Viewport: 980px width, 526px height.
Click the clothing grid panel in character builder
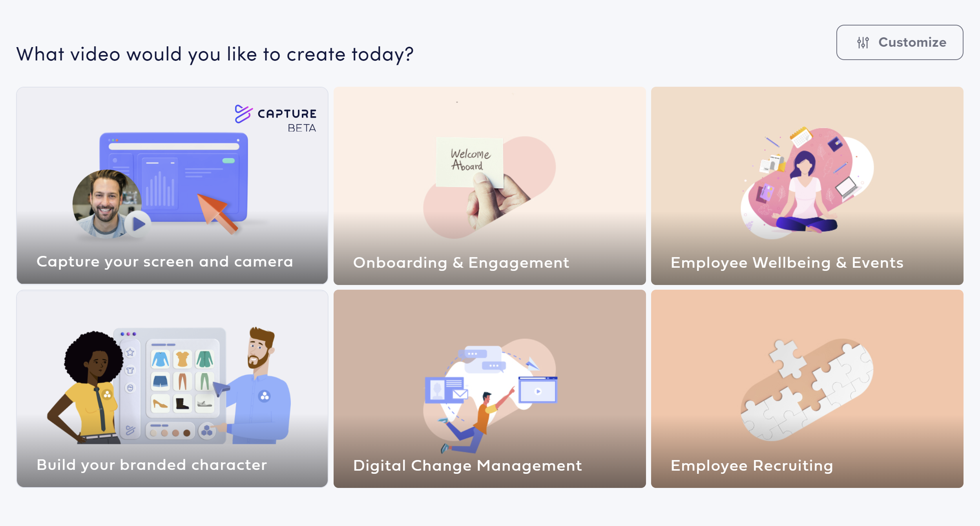(x=183, y=381)
